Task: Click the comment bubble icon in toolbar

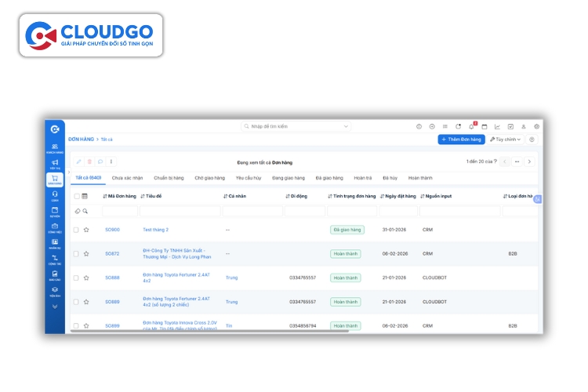Action: (100, 162)
